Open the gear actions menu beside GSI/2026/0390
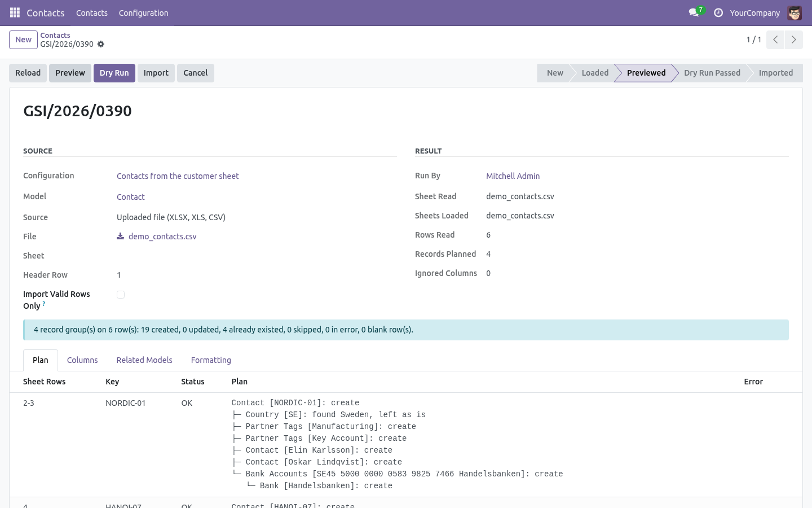The width and height of the screenshot is (812, 508). 101,44
